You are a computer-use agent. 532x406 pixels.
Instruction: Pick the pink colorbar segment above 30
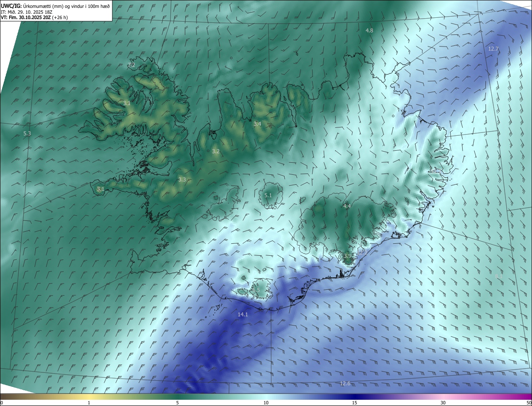click(443, 397)
